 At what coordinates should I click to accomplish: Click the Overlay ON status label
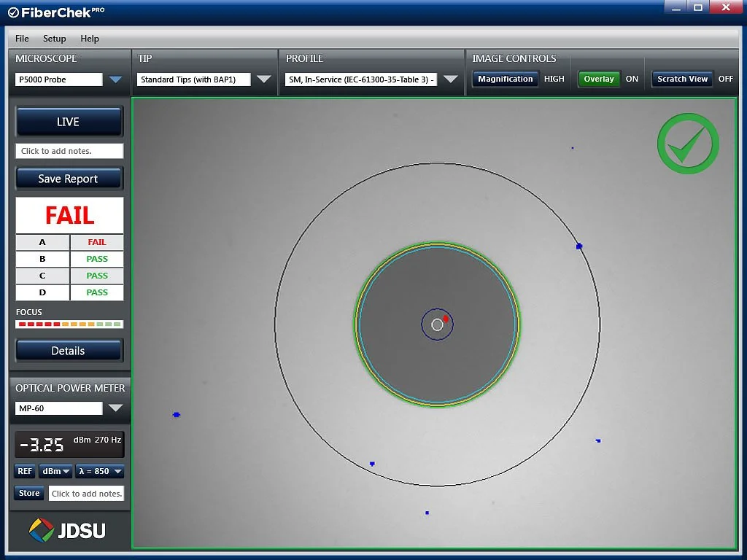tap(632, 79)
